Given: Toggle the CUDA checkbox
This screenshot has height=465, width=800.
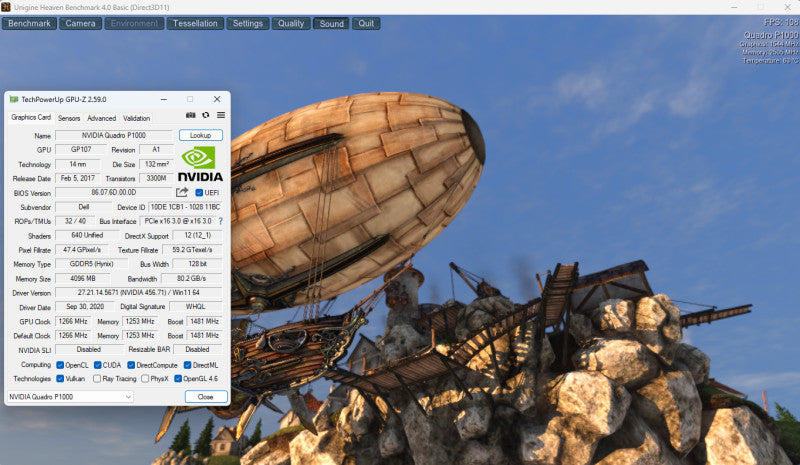Looking at the screenshot, I should click(97, 365).
